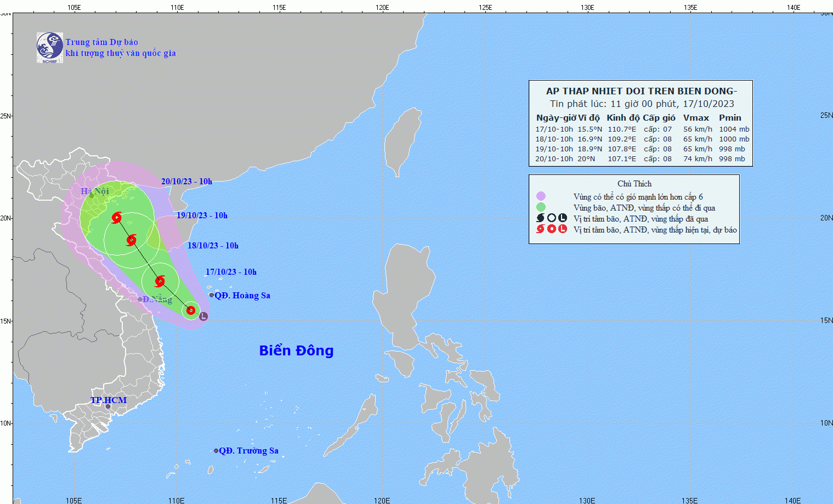Click the 'Ngày-giờ' column header
Viewport: 833px width, 504px height.
[556, 117]
